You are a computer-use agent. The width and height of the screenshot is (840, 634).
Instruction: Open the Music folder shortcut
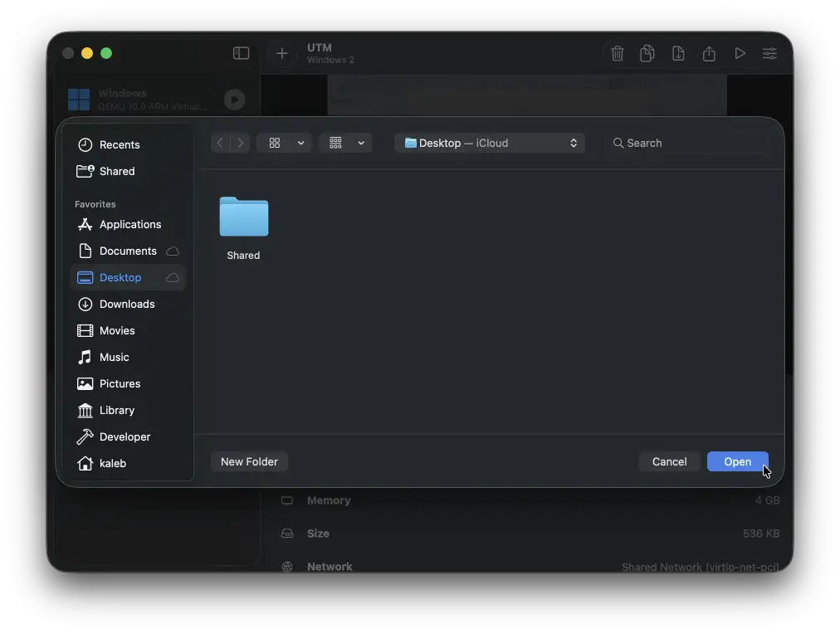(x=128, y=357)
